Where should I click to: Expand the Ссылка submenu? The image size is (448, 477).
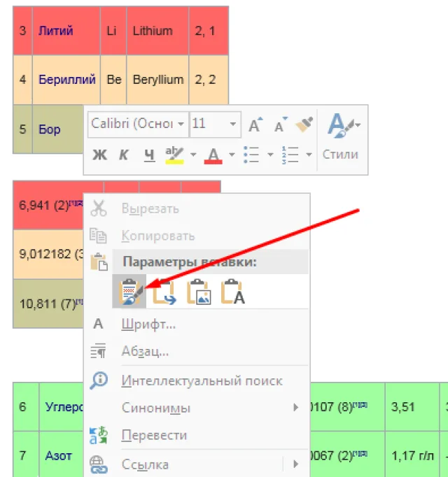tap(197, 464)
